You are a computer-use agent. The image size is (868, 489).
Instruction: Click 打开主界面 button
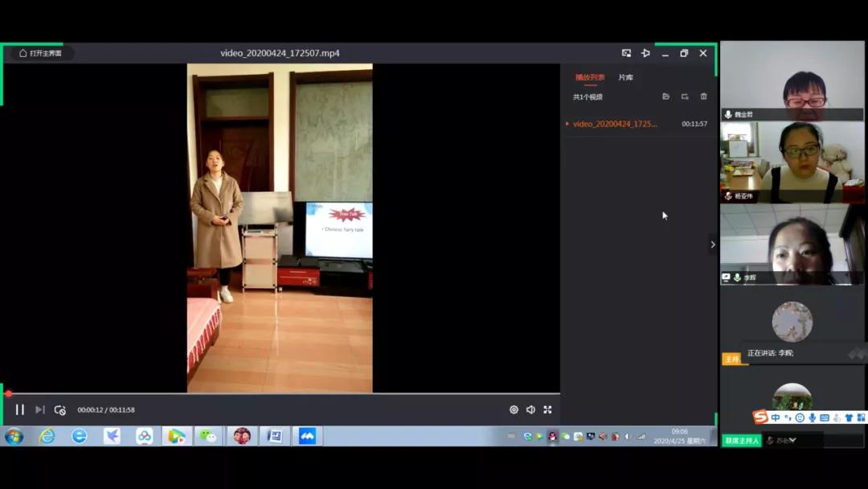coord(40,53)
